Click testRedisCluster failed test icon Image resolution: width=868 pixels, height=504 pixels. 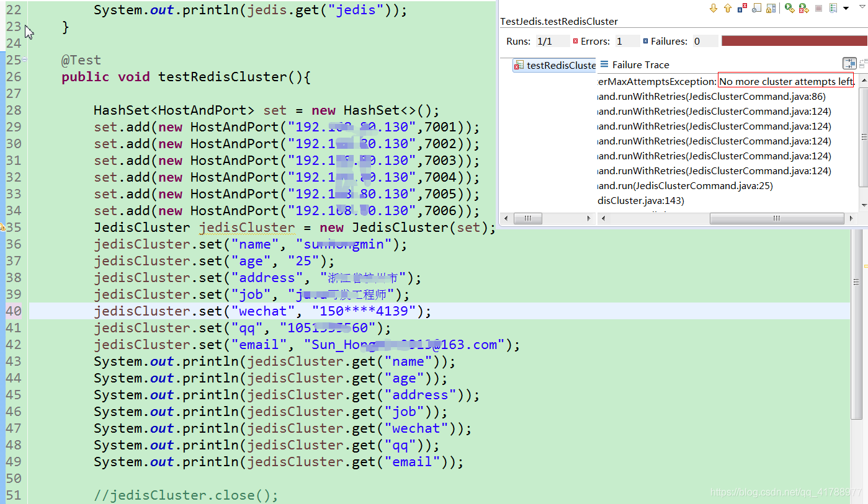point(519,65)
